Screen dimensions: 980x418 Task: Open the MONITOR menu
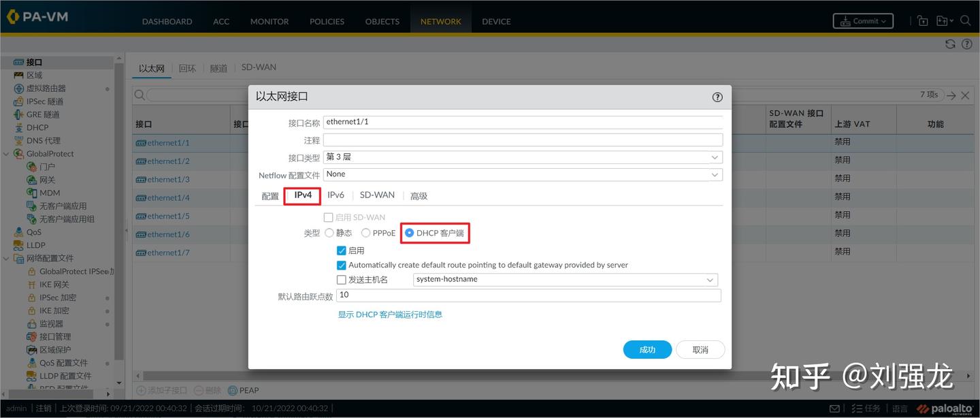pyautogui.click(x=269, y=20)
